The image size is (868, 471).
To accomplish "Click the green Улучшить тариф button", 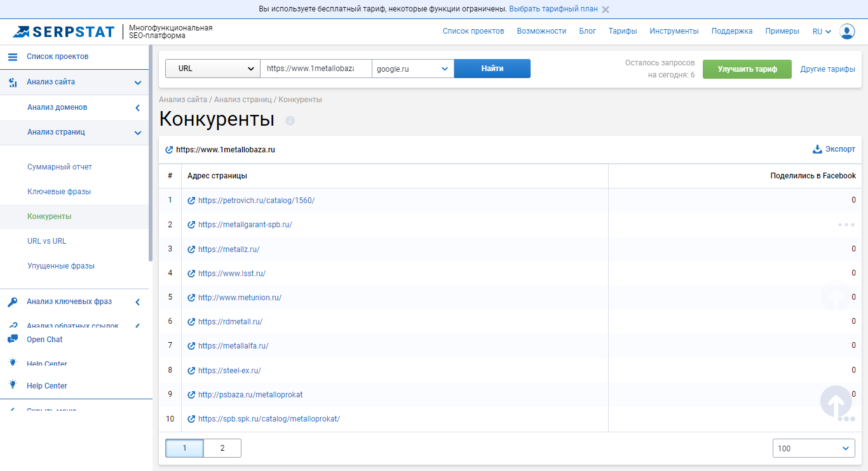I will (x=747, y=69).
